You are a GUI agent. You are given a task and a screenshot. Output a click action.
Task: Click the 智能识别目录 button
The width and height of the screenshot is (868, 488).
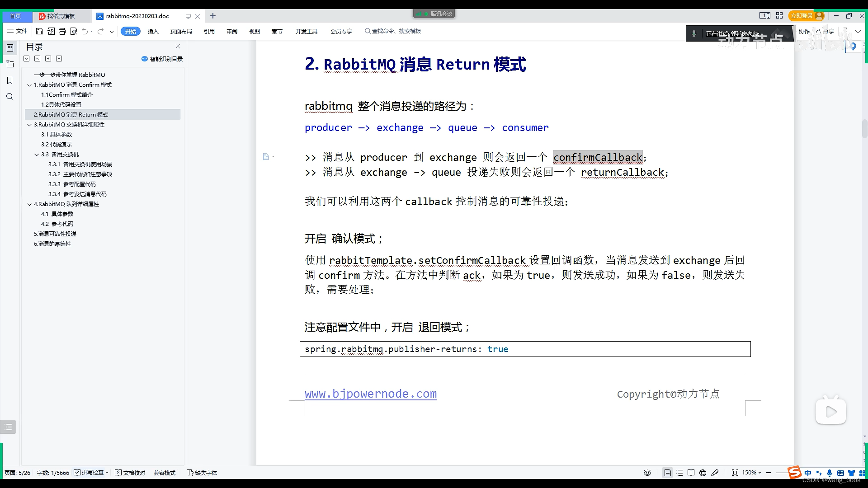pyautogui.click(x=161, y=58)
